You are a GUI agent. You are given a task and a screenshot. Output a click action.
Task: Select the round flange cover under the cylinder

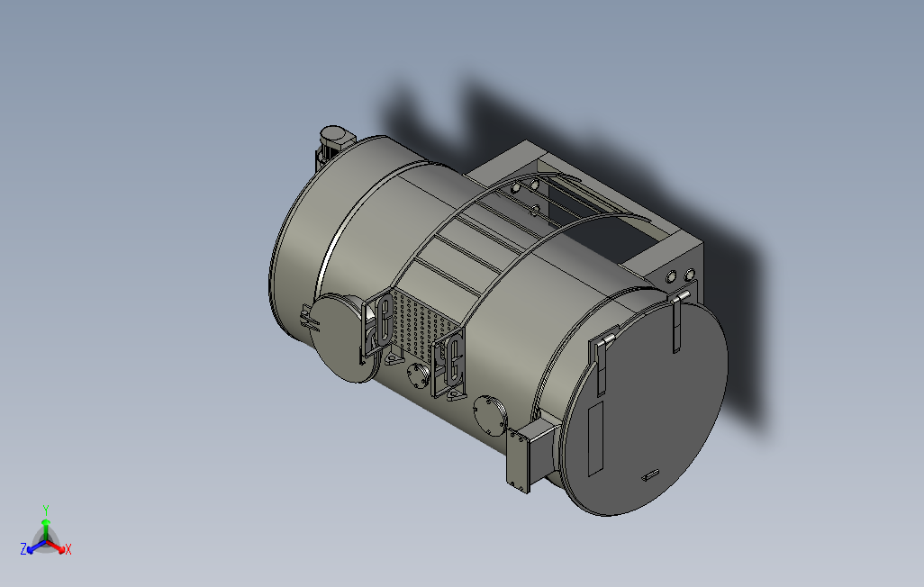click(490, 415)
